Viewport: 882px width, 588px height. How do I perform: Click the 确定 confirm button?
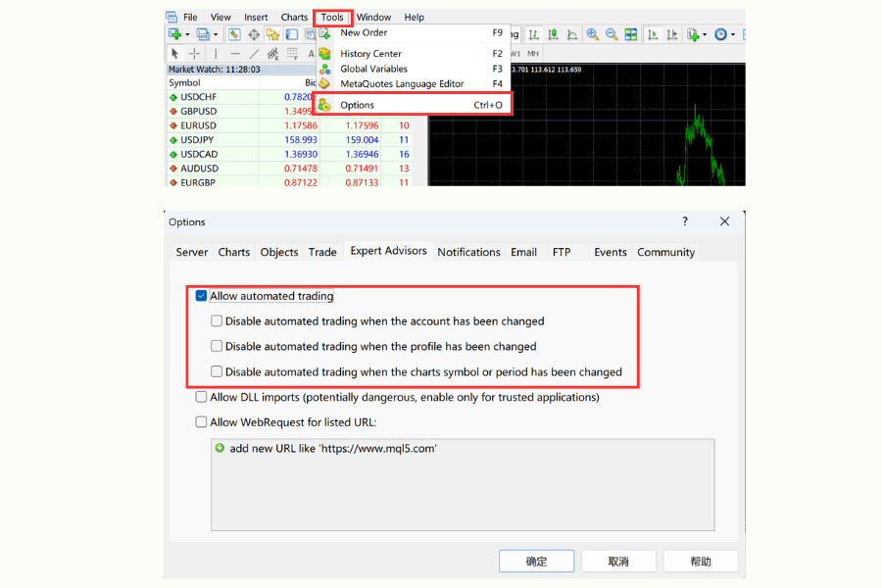pos(536,562)
